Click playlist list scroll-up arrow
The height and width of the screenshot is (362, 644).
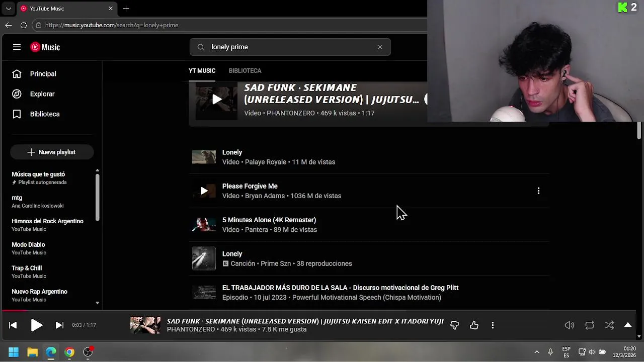click(x=98, y=170)
